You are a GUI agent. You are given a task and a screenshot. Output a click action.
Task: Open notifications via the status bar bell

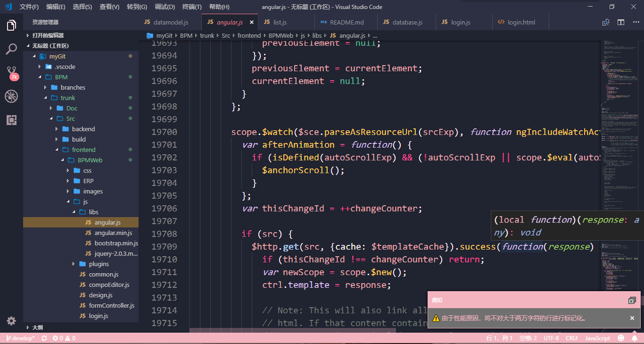[634, 338]
